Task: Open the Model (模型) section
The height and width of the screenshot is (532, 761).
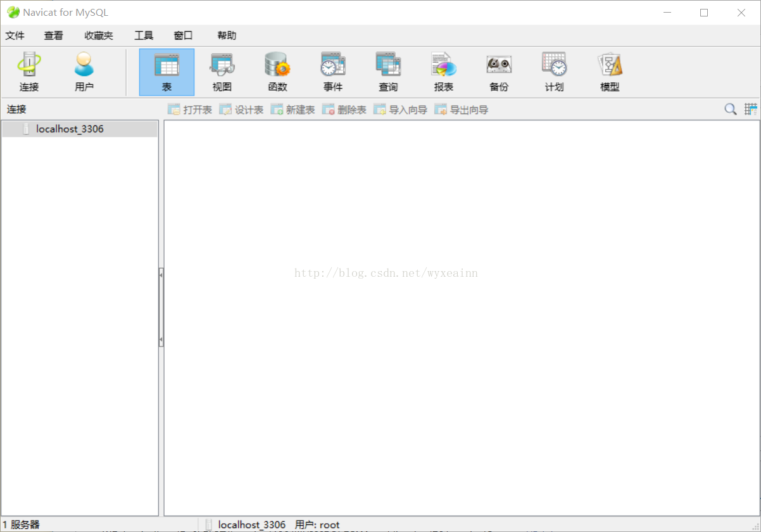Action: pyautogui.click(x=610, y=72)
